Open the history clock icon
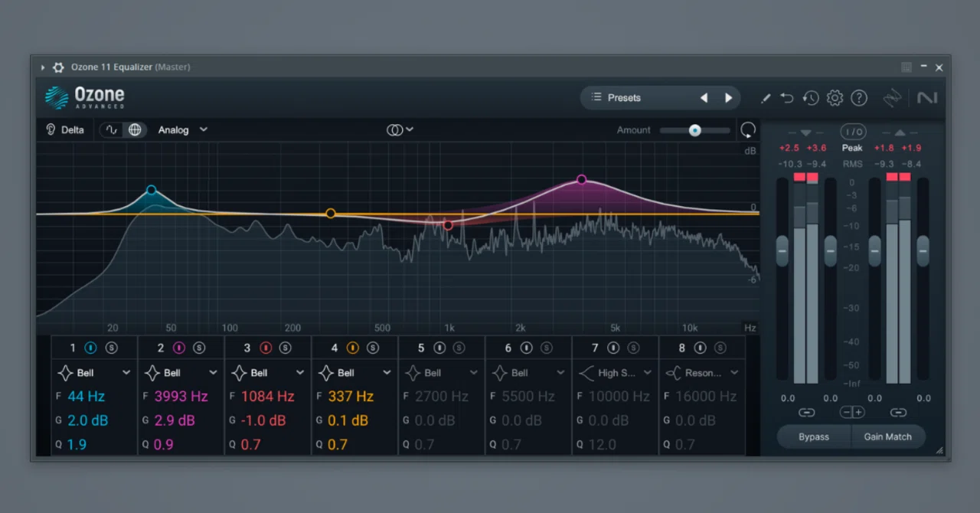The image size is (980, 513). pyautogui.click(x=811, y=98)
